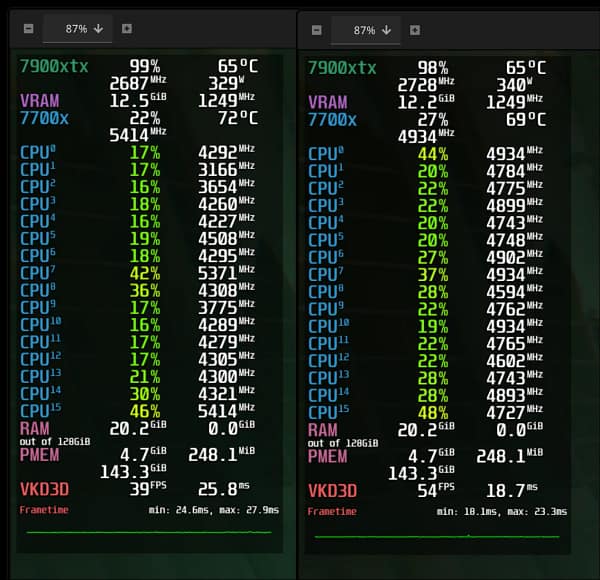
Task: Click the zoom in plus icon in left panel
Action: [x=126, y=29]
